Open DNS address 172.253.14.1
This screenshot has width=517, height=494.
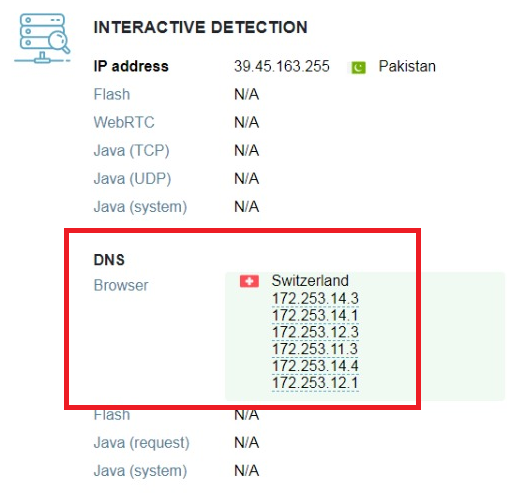[x=315, y=315]
